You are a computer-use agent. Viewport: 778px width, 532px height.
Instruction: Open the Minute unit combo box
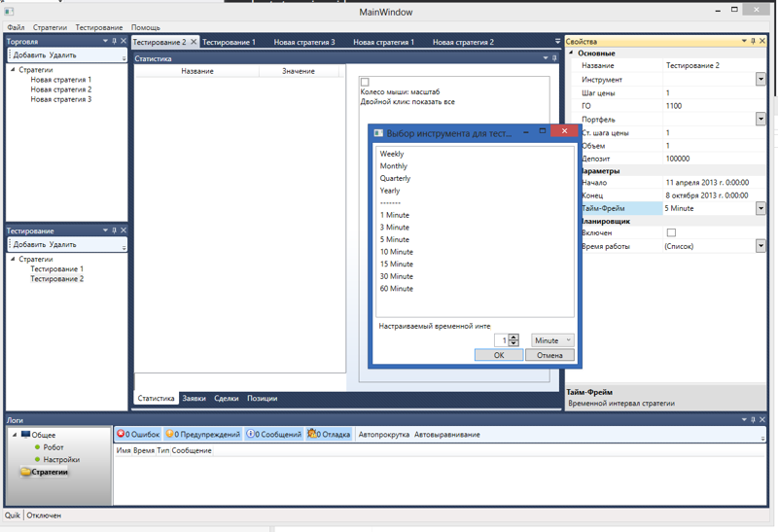click(552, 340)
